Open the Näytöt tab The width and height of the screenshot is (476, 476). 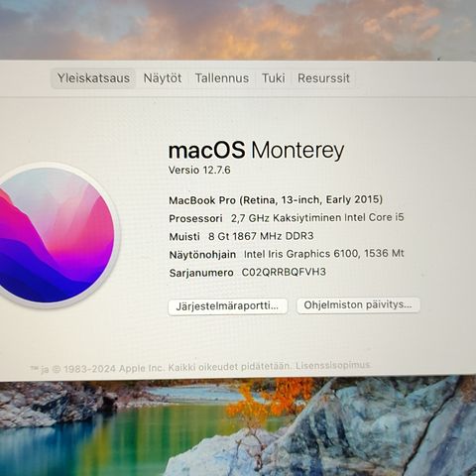163,78
